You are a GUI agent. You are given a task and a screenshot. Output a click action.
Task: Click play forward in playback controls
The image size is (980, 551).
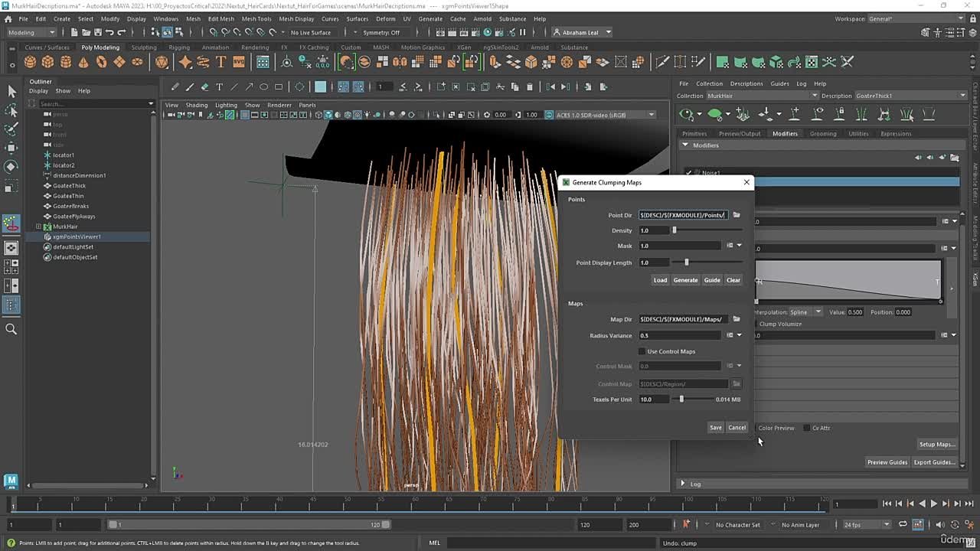coord(933,504)
